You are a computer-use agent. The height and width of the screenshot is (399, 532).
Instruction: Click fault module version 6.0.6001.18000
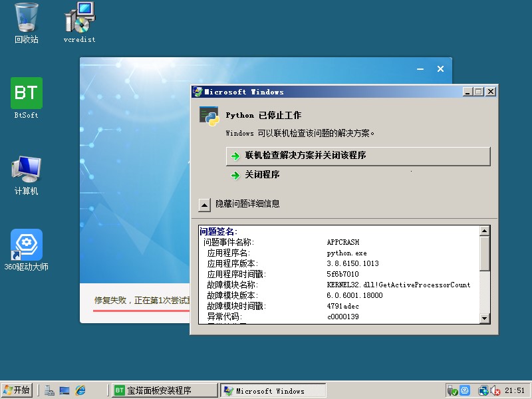(x=354, y=295)
